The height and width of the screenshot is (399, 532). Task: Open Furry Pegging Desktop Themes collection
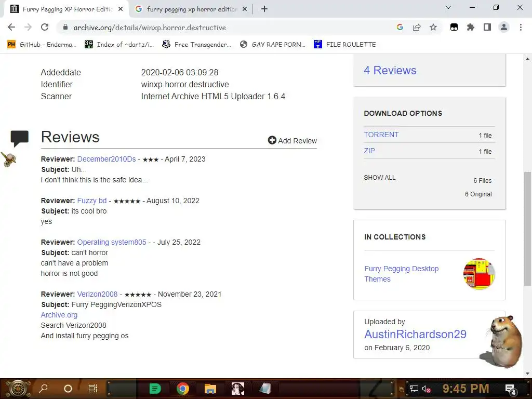pyautogui.click(x=402, y=274)
